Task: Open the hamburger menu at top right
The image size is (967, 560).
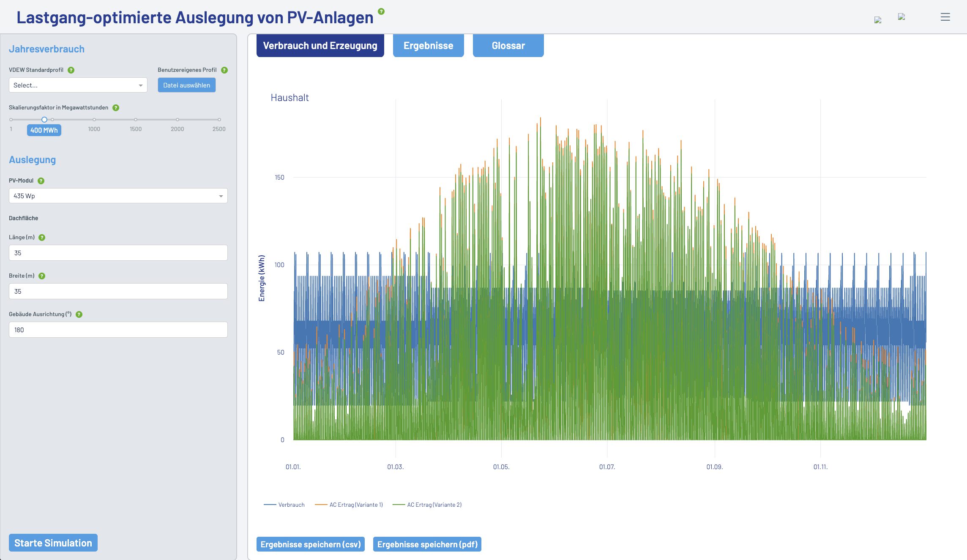Action: (945, 17)
